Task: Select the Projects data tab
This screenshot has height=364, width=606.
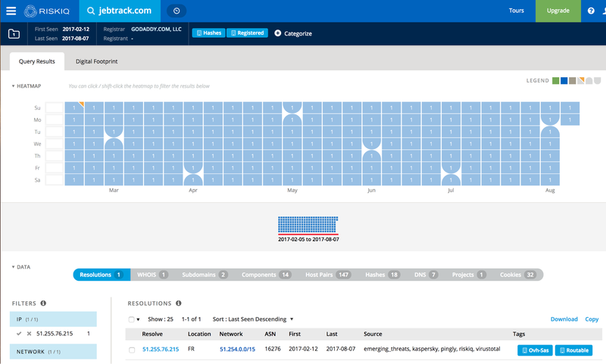Action: pyautogui.click(x=469, y=275)
